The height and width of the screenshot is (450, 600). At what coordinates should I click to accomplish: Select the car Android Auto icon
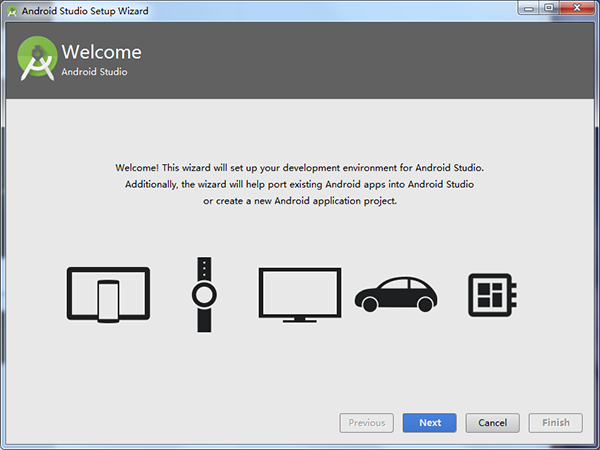(396, 294)
